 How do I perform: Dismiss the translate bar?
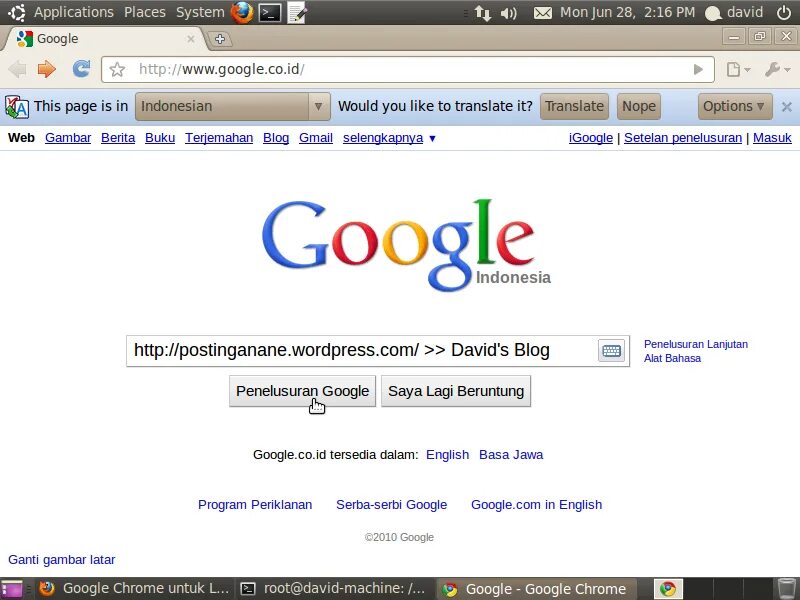787,107
